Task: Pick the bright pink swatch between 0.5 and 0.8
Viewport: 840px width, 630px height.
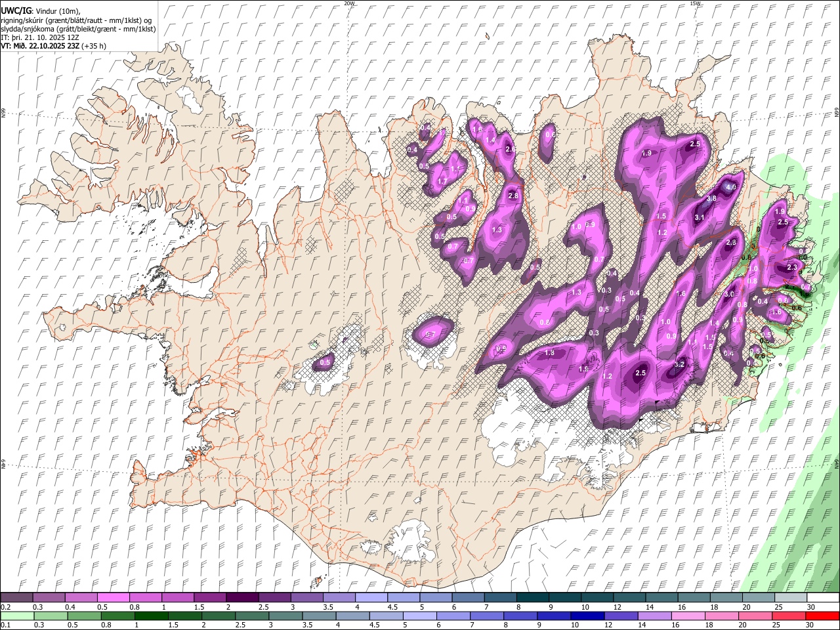Action: point(113,598)
